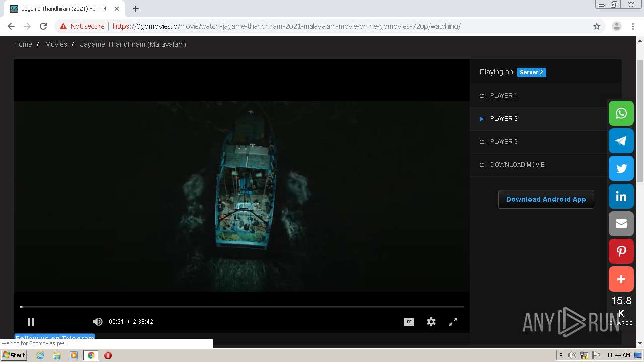Screen dimensions: 644x362
Task: Open the video player settings gear
Action: pyautogui.click(x=431, y=322)
